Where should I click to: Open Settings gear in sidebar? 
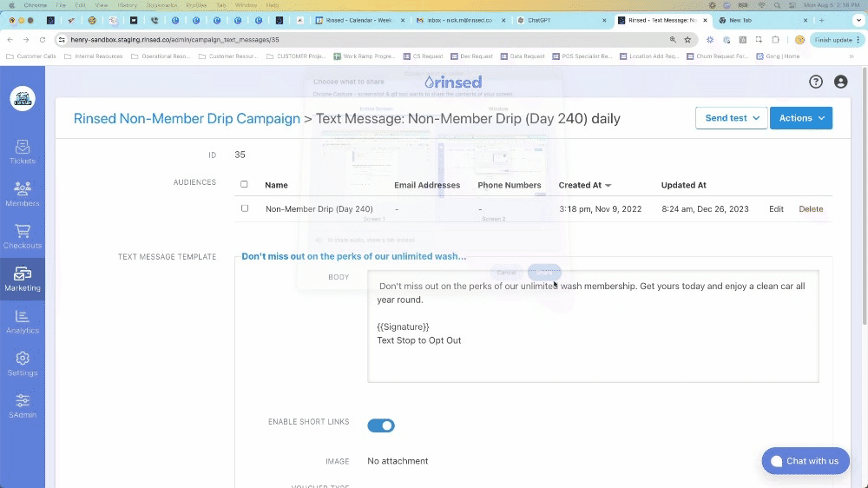[23, 364]
